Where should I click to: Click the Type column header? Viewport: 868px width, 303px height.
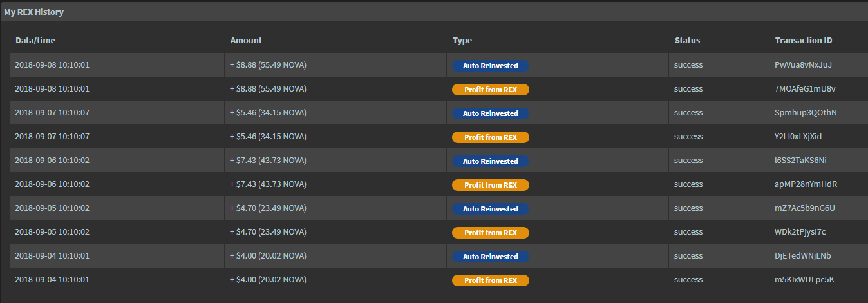[x=462, y=41]
